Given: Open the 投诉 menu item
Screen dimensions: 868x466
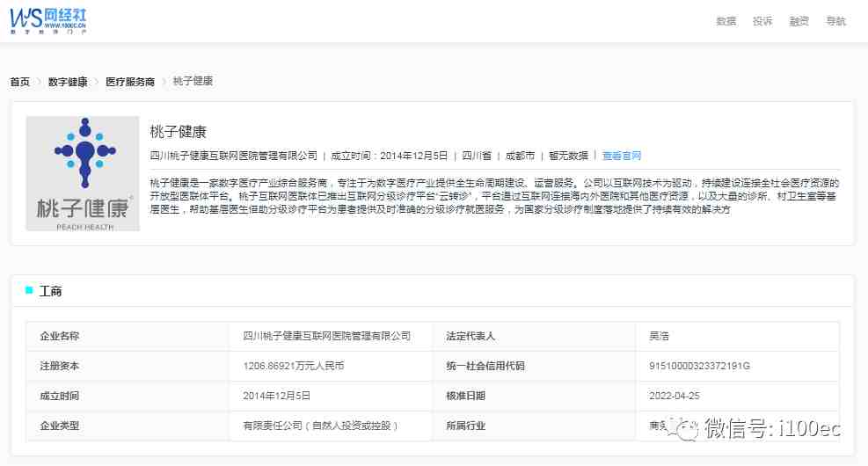Looking at the screenshot, I should tap(762, 21).
